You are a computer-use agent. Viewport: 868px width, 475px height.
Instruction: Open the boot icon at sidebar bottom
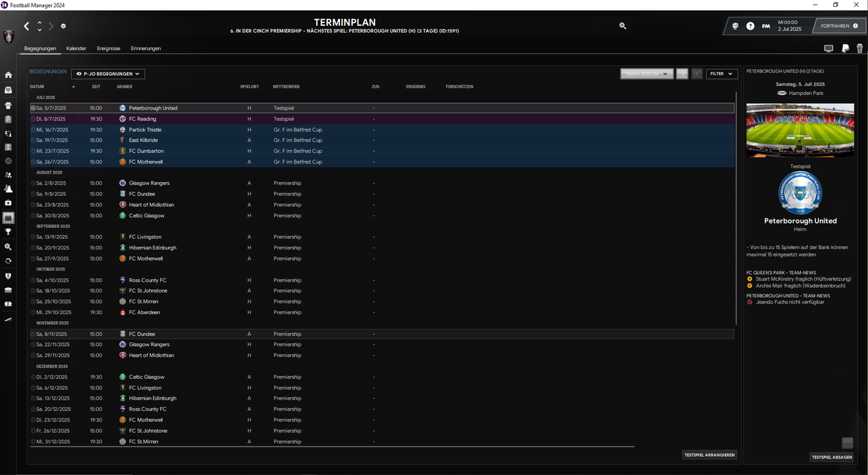(8, 319)
